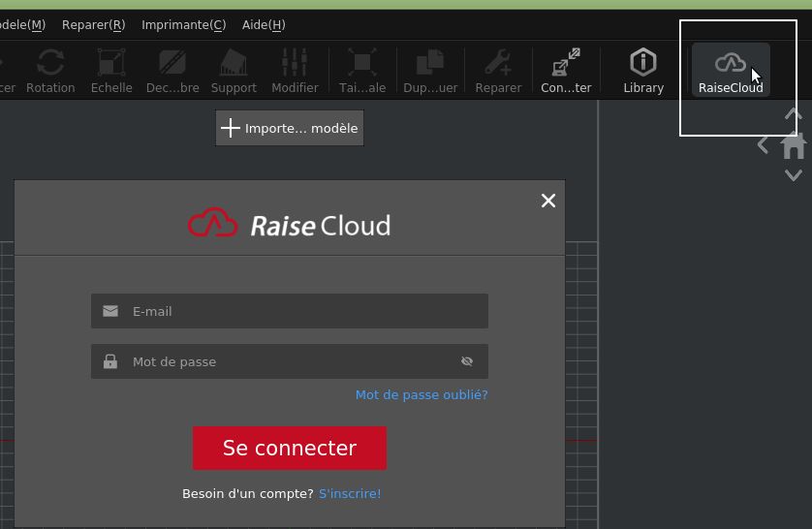Rotate view up with up chevron
Image resolution: width=812 pixels, height=529 pixels.
794,113
